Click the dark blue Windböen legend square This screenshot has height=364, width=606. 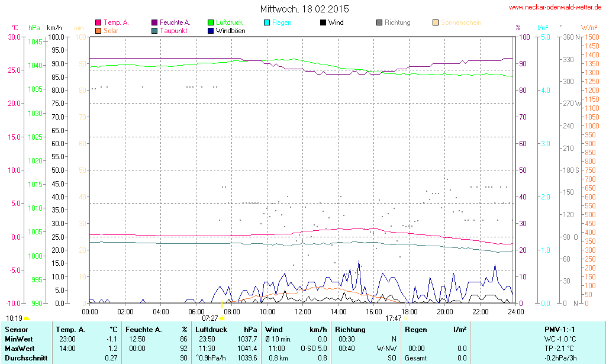tap(211, 31)
